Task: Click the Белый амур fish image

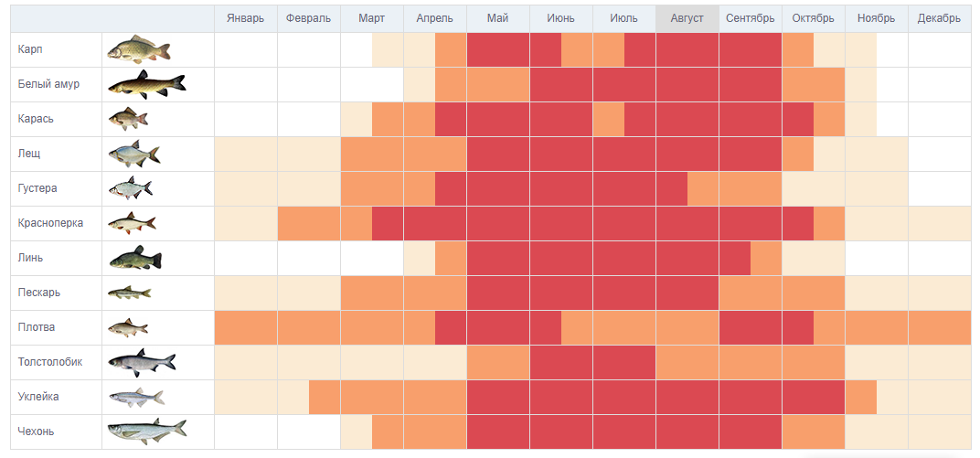Action: click(x=146, y=84)
